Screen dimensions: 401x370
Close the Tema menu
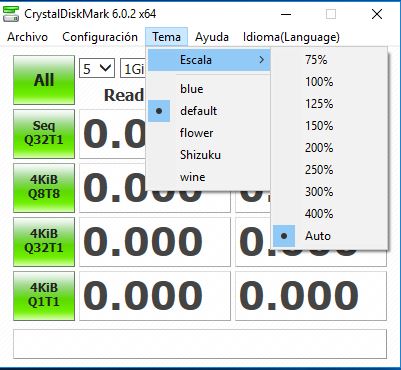166,37
